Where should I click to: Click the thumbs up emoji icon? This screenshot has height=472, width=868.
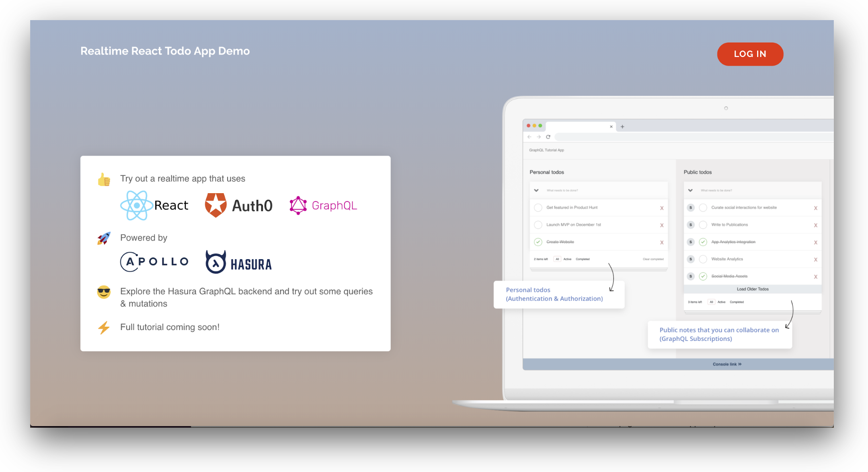(x=103, y=179)
